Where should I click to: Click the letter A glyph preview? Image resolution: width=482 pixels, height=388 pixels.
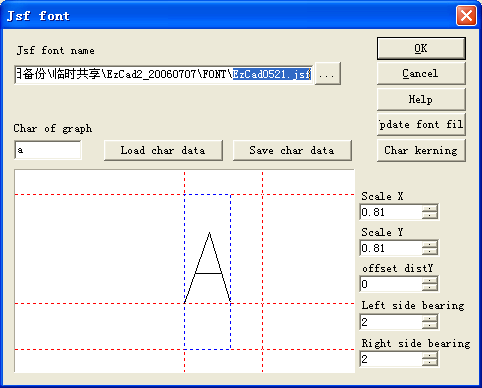[x=207, y=268]
